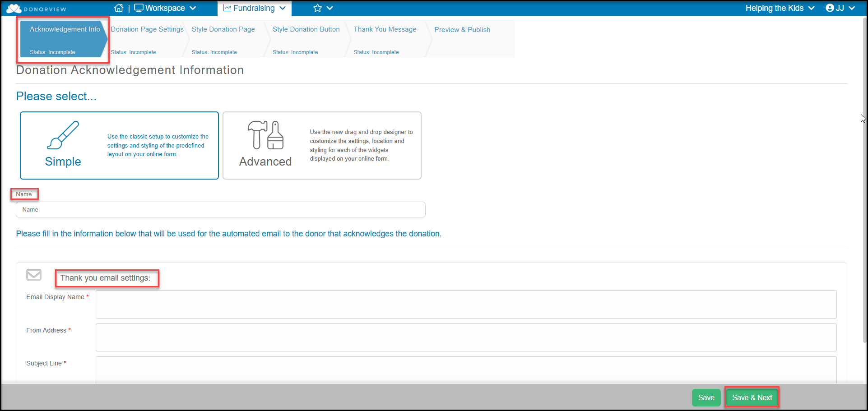Screen dimensions: 868x411
Task: Click the Simple card description text
Action: (x=158, y=145)
